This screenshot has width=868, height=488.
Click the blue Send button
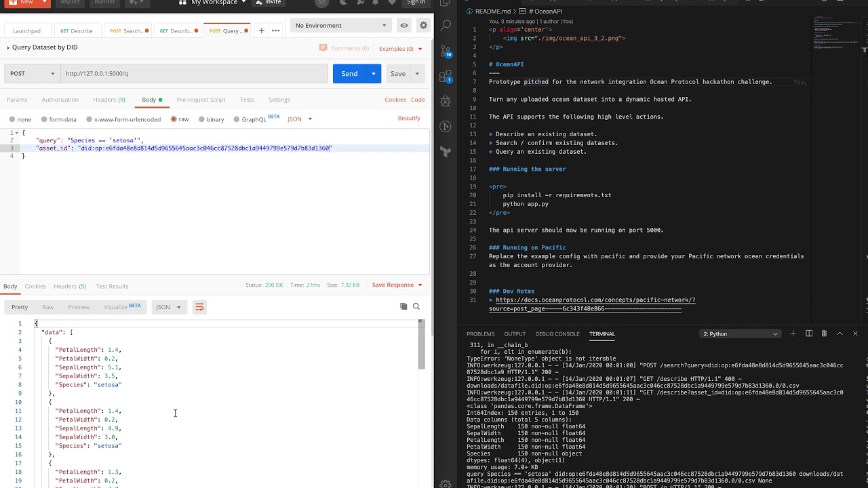pos(349,73)
